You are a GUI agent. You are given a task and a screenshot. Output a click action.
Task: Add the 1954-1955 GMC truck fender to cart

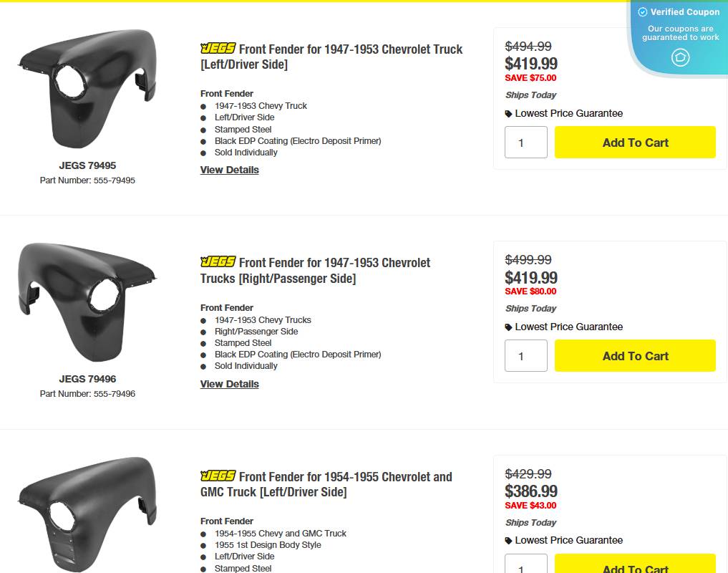(634, 567)
